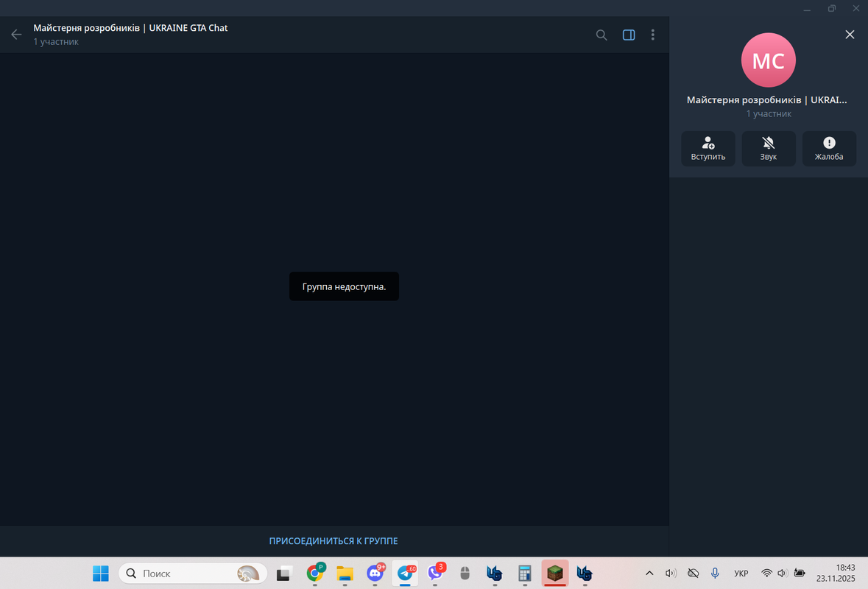868x589 pixels.
Task: Search messages in this chat
Action: tap(601, 35)
